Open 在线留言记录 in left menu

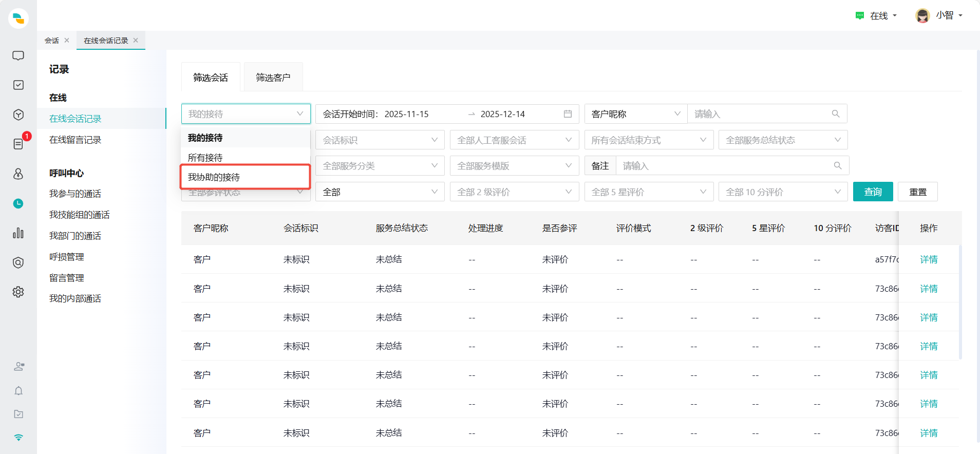tap(76, 140)
